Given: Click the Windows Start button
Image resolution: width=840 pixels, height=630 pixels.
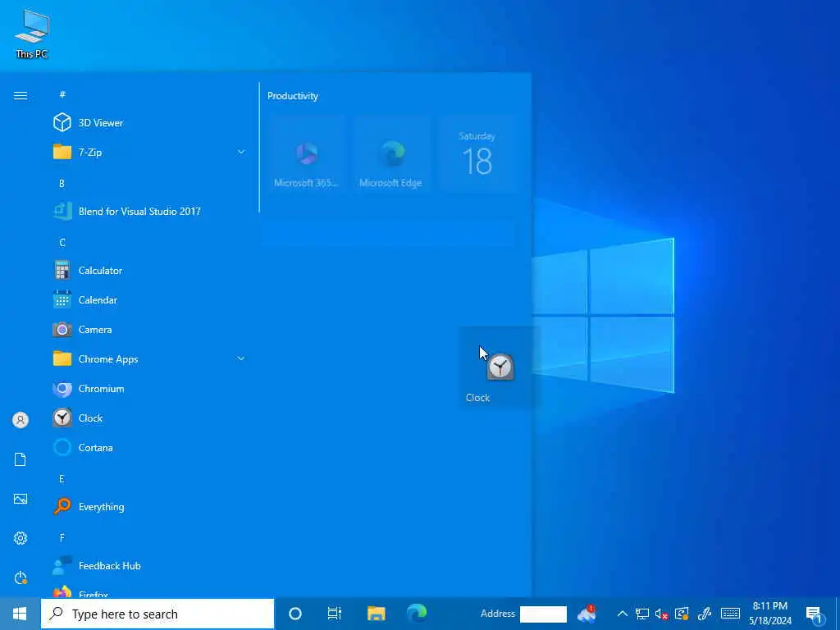Looking at the screenshot, I should (20, 614).
